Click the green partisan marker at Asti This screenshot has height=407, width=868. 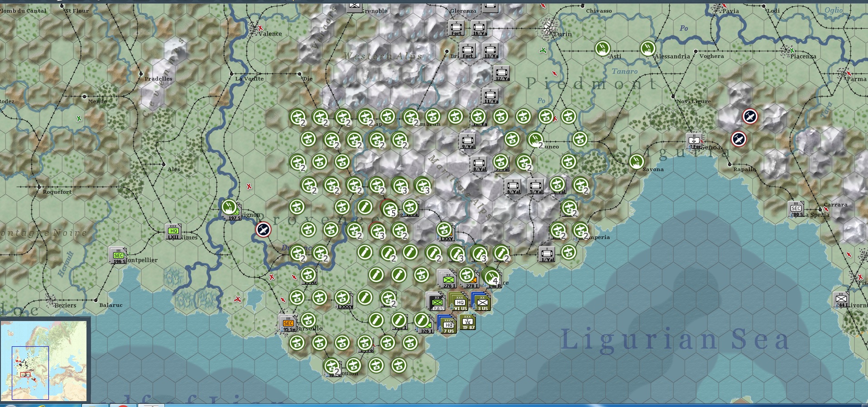tap(602, 48)
